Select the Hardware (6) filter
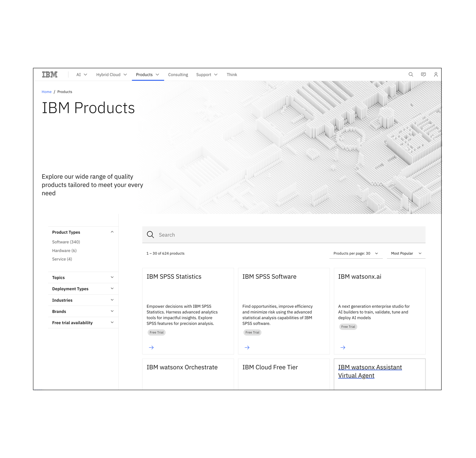 pos(64,250)
